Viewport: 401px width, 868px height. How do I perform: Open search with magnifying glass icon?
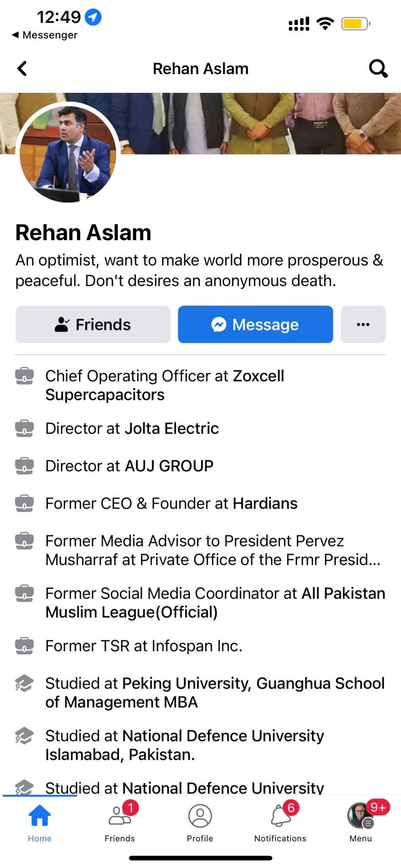[378, 68]
